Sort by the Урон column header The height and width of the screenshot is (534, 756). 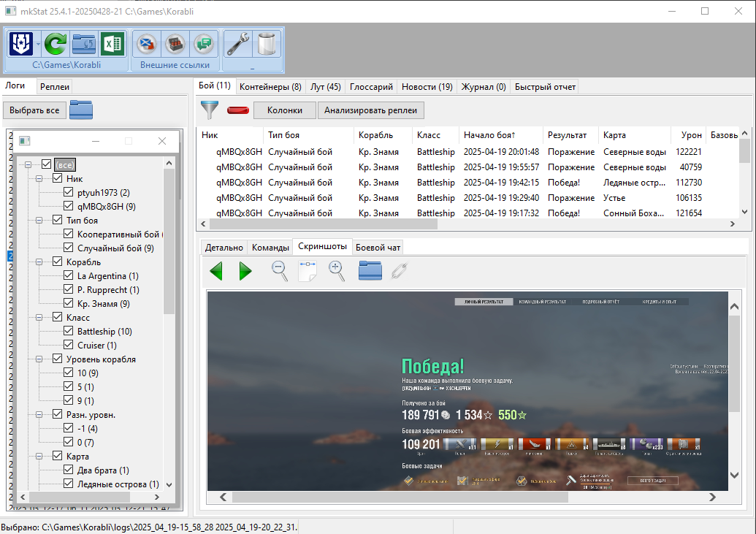tap(688, 135)
